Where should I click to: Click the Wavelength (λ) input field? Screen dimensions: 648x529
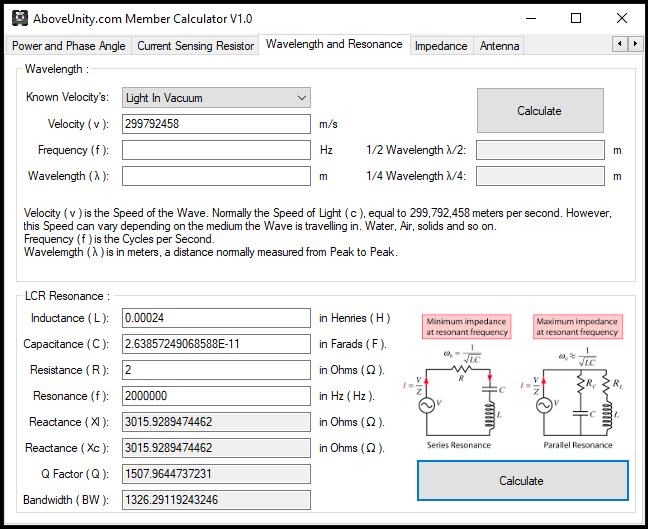tap(216, 176)
